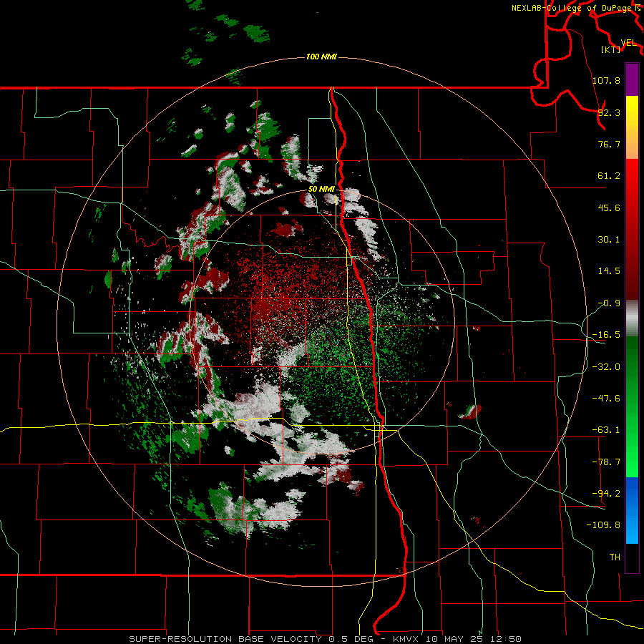The image size is (644, 644).
Task: Select the 45.6 velocity scale value
Action: 609,208
